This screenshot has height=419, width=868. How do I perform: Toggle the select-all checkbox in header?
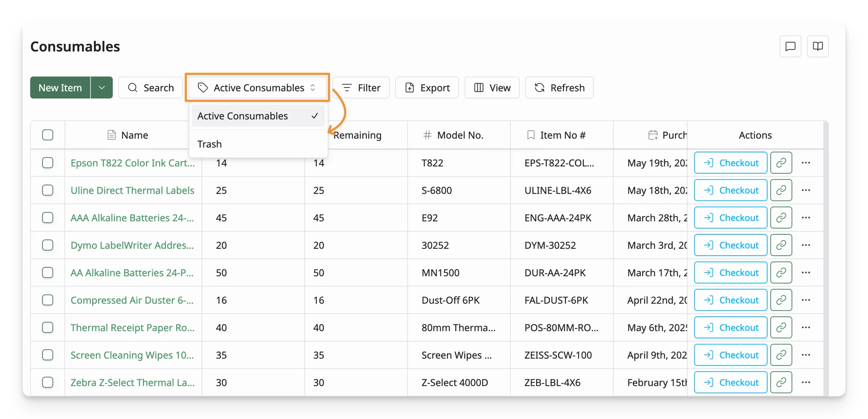coord(47,135)
